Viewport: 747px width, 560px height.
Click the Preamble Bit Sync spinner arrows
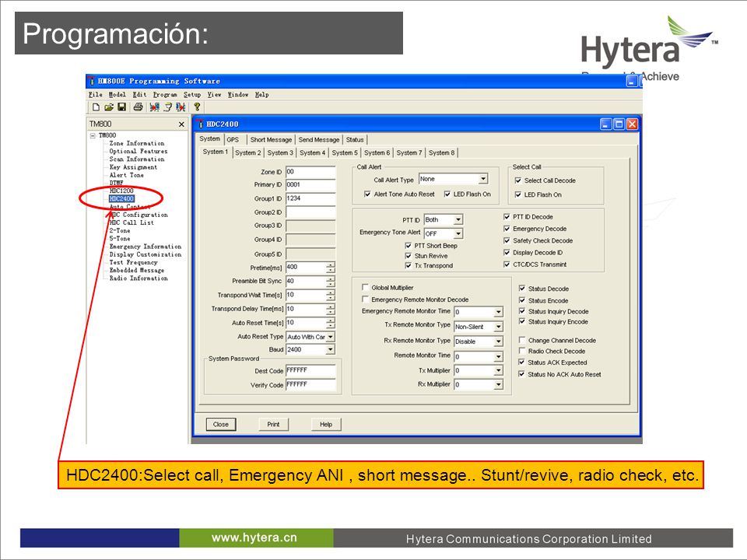point(331,282)
